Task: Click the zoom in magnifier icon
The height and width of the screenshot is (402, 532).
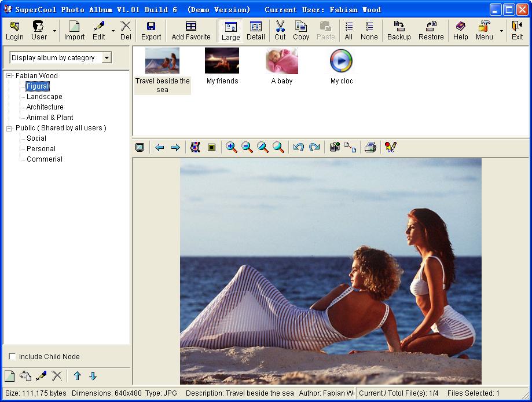Action: (x=232, y=148)
